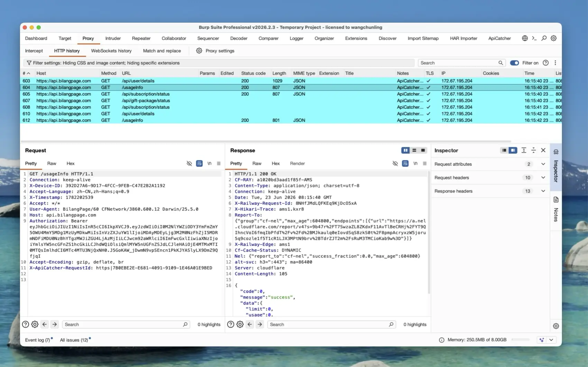Expand the status bar dropdown chevron
Viewport: 588px width, 367px height.
point(551,340)
